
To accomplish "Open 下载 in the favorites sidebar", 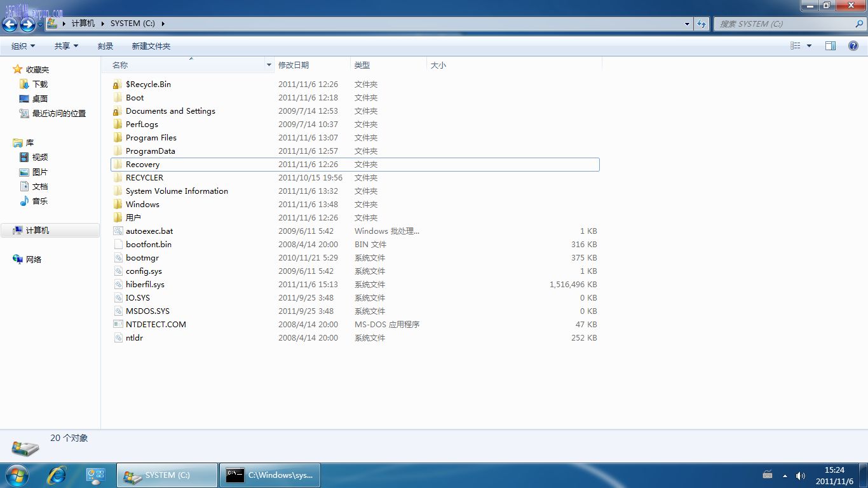I will tap(40, 84).
